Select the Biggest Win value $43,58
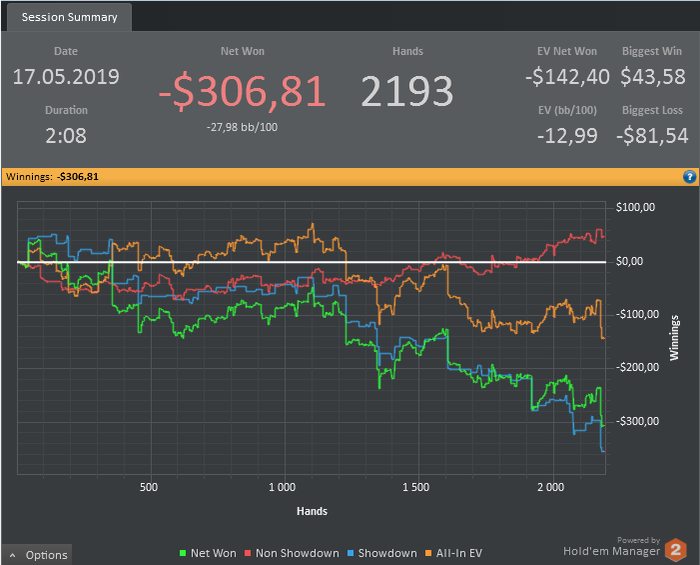This screenshot has width=700, height=565. pyautogui.click(x=653, y=77)
